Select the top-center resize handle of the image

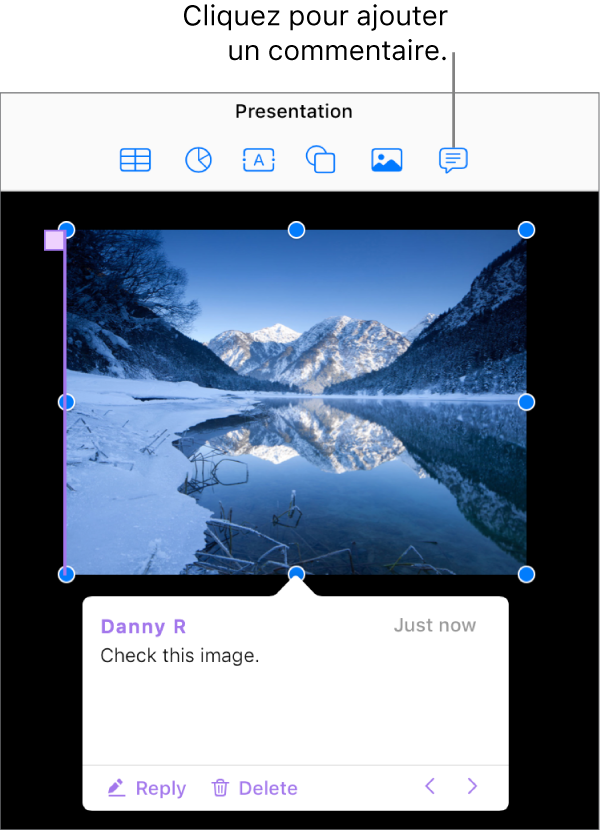[297, 230]
